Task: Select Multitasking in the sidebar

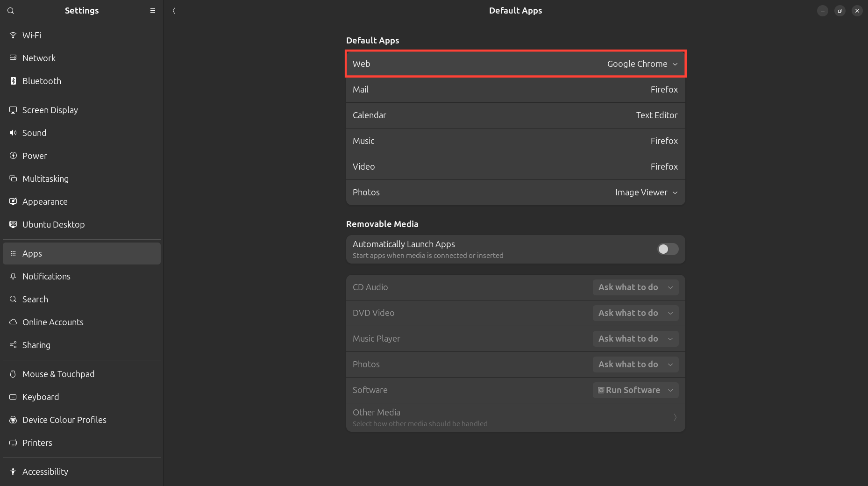Action: pyautogui.click(x=45, y=179)
